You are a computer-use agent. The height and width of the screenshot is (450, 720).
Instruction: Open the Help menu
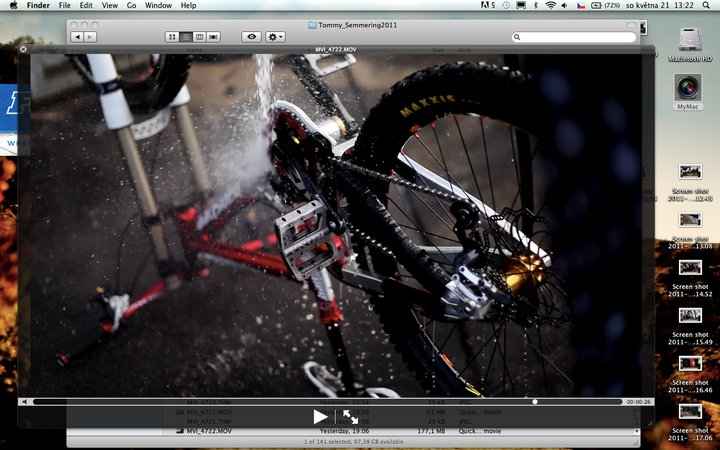click(188, 6)
